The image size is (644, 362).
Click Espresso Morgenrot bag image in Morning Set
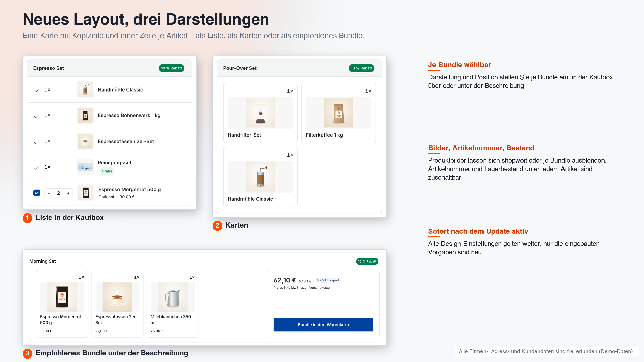point(62,297)
